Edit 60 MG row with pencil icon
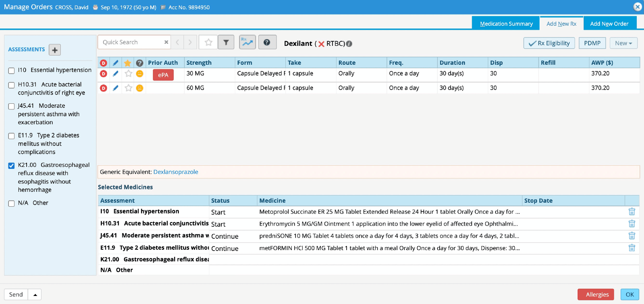 (116, 88)
